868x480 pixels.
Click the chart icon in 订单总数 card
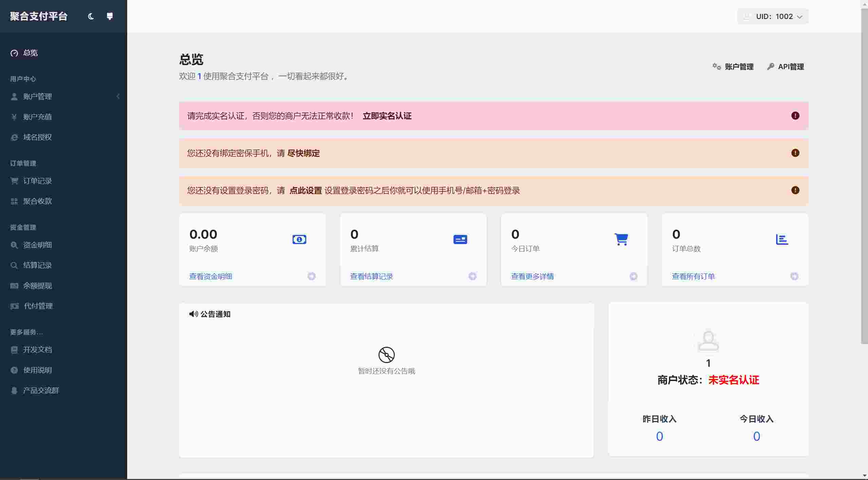782,239
